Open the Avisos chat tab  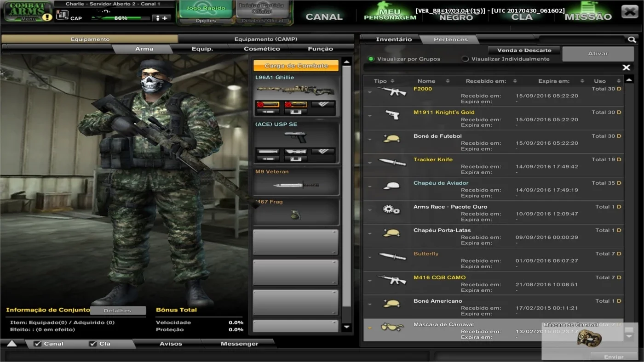[x=171, y=344]
